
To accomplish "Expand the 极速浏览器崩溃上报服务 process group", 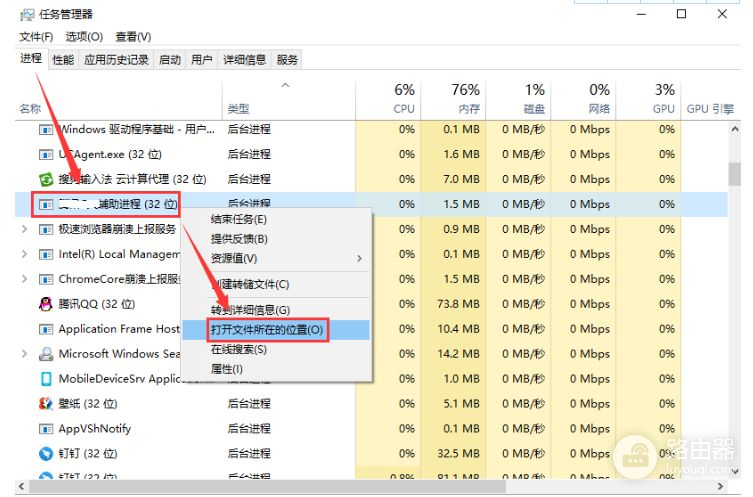I will tap(24, 229).
